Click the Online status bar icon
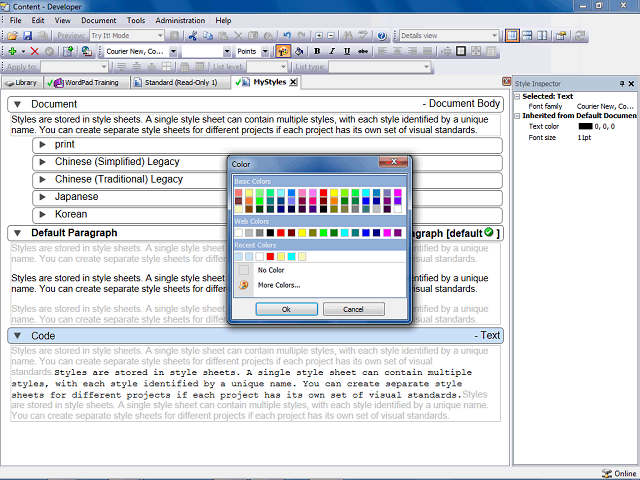 pos(607,473)
